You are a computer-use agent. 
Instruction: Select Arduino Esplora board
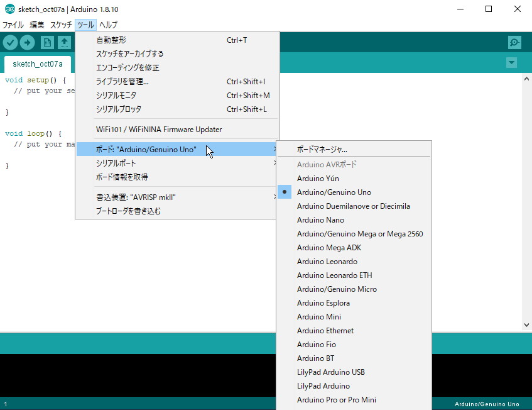(354, 303)
